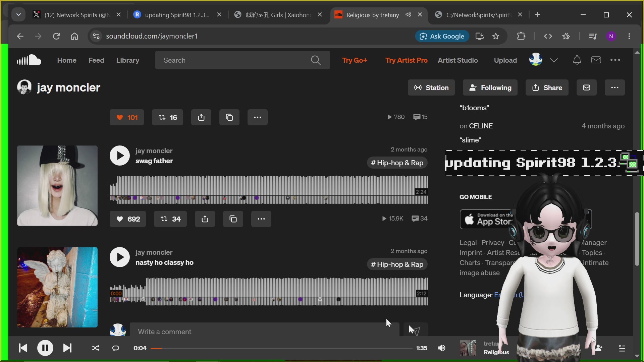The height and width of the screenshot is (362, 644).
Task: Open Artist Studio
Action: coord(458,60)
